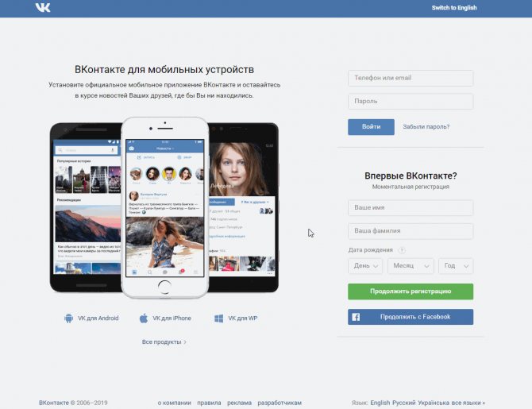Focus the Ваша фамилия last-name field
The image size is (532, 409).
pos(411,231)
